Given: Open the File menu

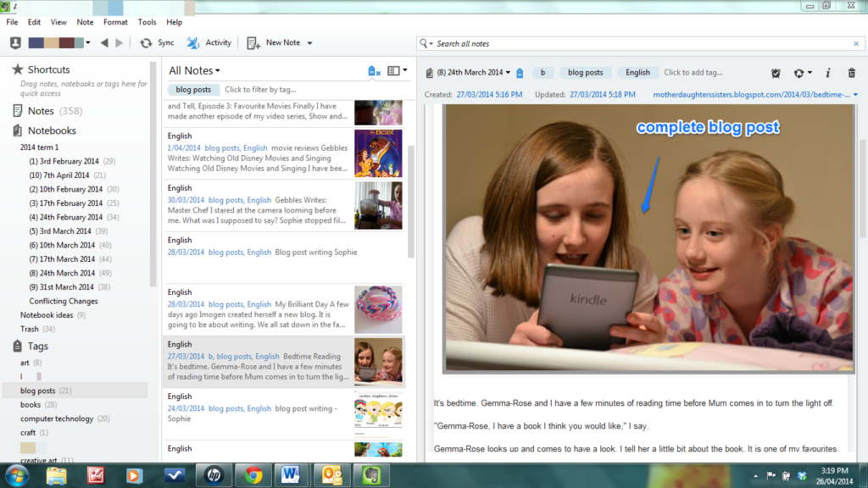Looking at the screenshot, I should pos(13,22).
